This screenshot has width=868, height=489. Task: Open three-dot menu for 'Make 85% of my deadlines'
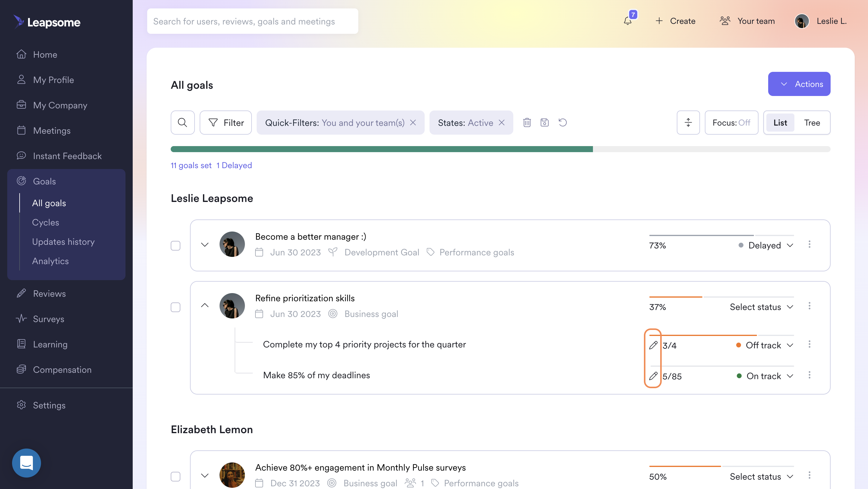pyautogui.click(x=809, y=375)
